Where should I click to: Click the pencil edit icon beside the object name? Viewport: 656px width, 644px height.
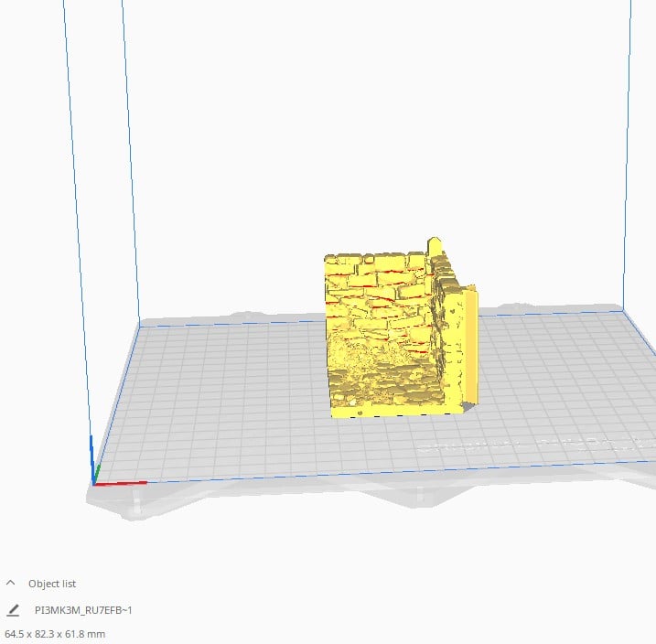13,610
